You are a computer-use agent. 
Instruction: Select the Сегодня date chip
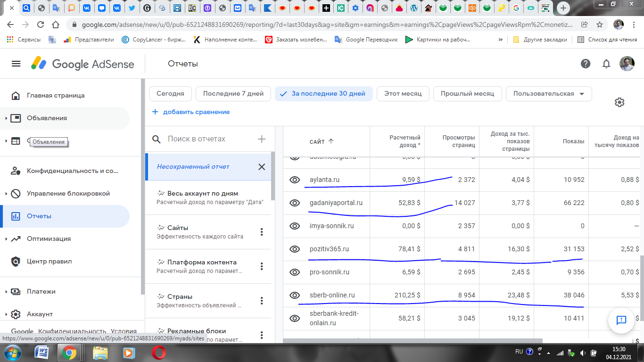click(170, 93)
